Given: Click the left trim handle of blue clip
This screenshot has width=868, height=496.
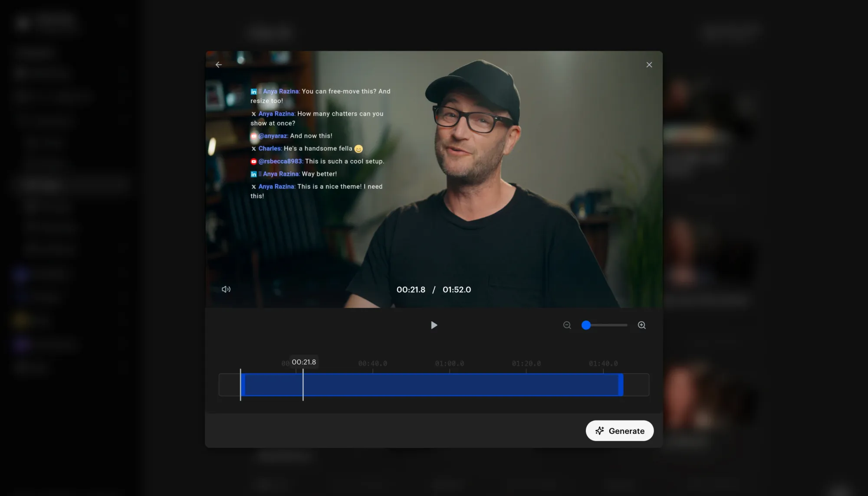Looking at the screenshot, I should click(243, 385).
